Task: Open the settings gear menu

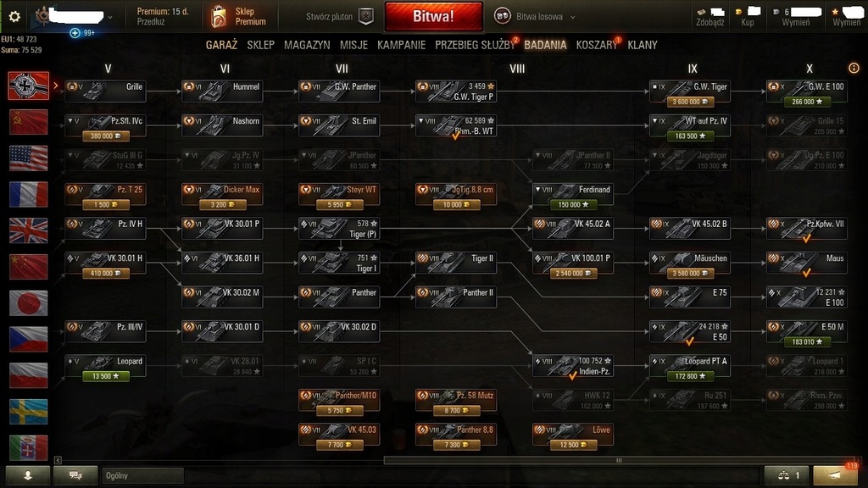Action: (x=14, y=17)
